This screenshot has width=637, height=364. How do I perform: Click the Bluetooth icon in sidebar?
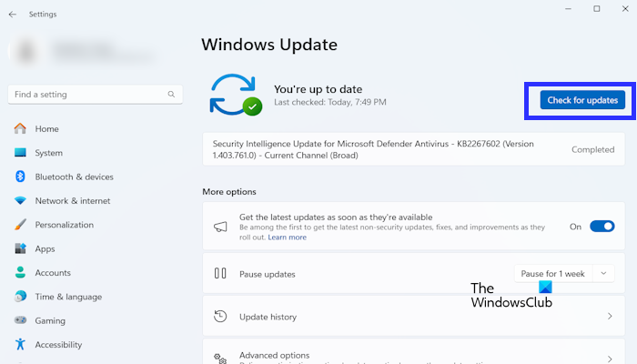20,177
